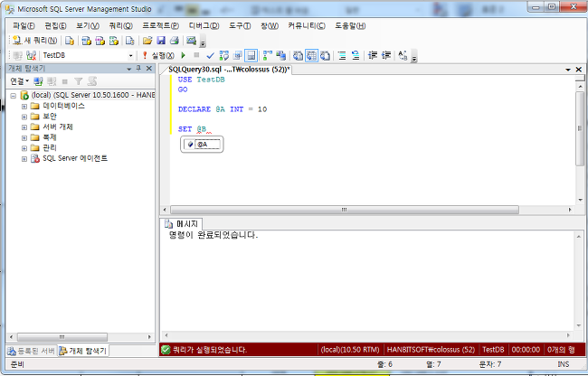Select Results to File mode
The height and width of the screenshot is (376, 588).
(325, 55)
